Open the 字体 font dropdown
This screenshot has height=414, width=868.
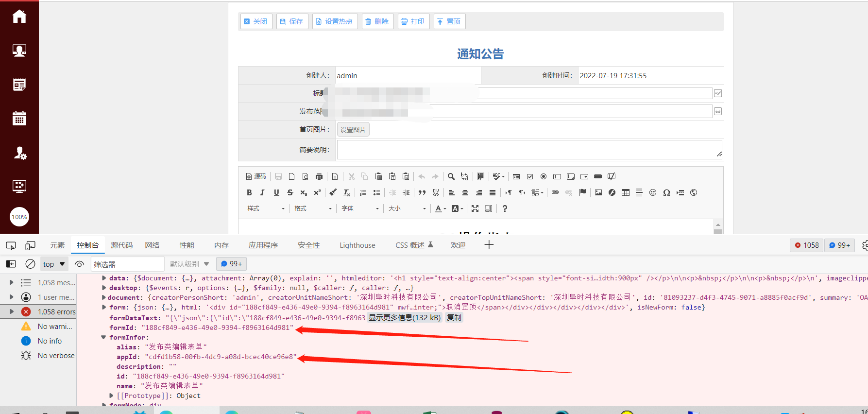click(x=360, y=208)
